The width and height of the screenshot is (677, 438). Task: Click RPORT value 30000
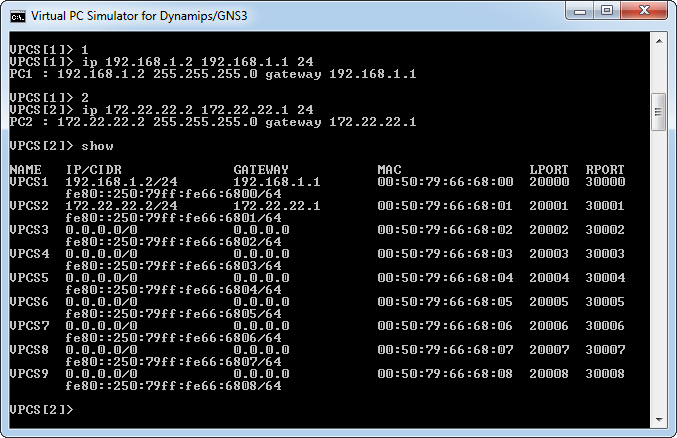[605, 182]
